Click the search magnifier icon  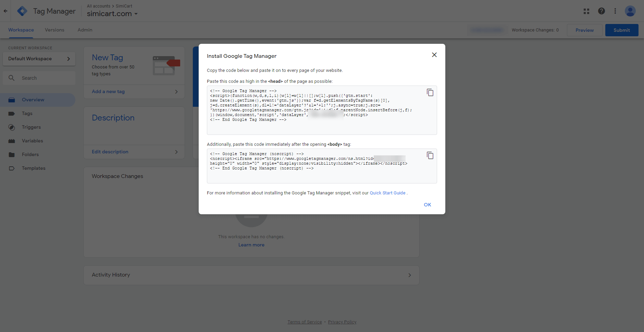coord(11,78)
